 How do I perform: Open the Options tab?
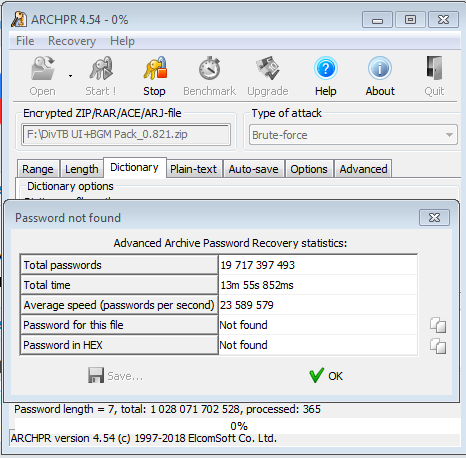pos(309,169)
